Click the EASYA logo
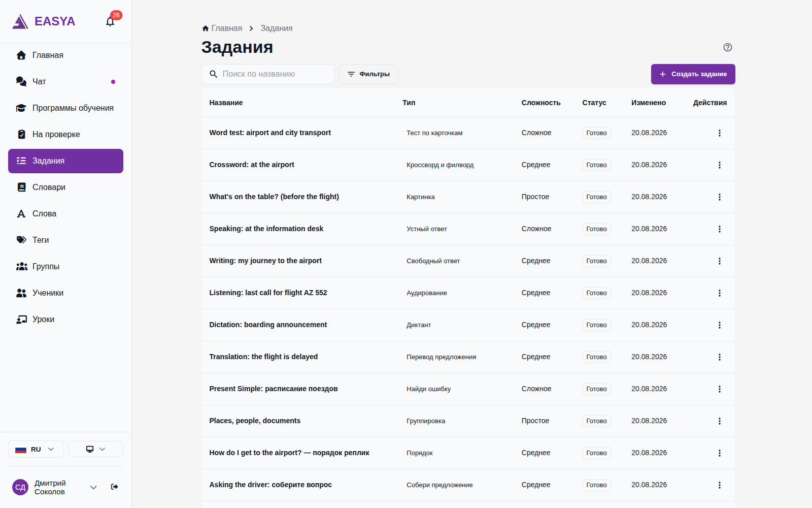The height and width of the screenshot is (508, 812). pos(44,21)
